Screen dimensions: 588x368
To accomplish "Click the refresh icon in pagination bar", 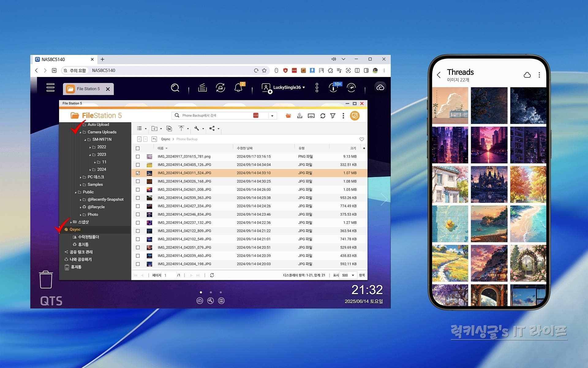I will tap(212, 275).
